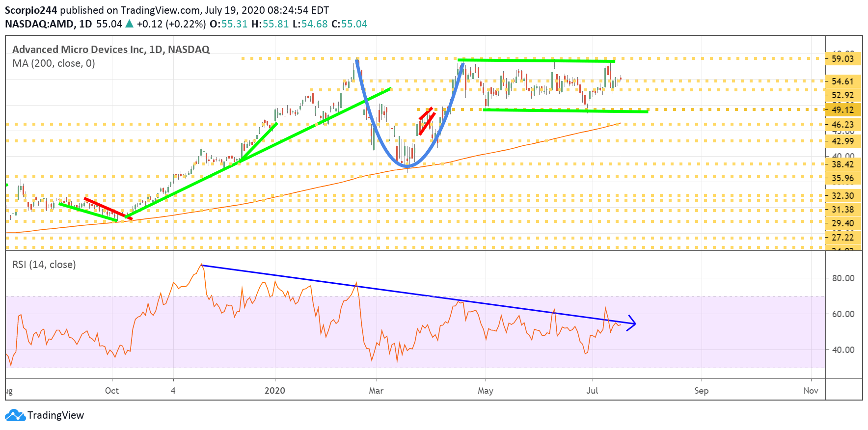Click the Nov label on time axis
Screen dimensions: 868x430
pos(811,391)
